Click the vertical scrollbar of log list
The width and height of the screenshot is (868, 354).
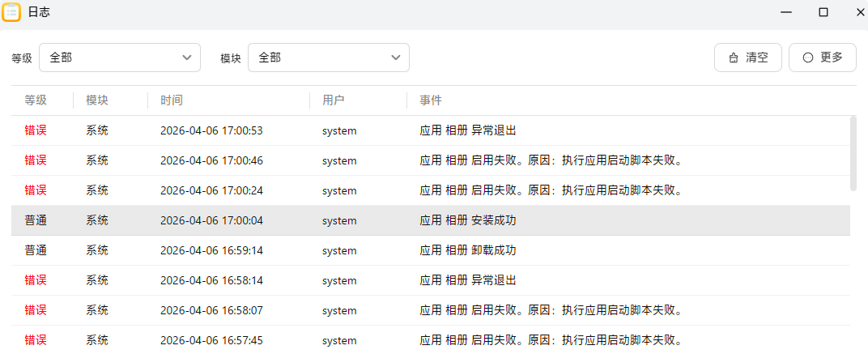(x=853, y=154)
